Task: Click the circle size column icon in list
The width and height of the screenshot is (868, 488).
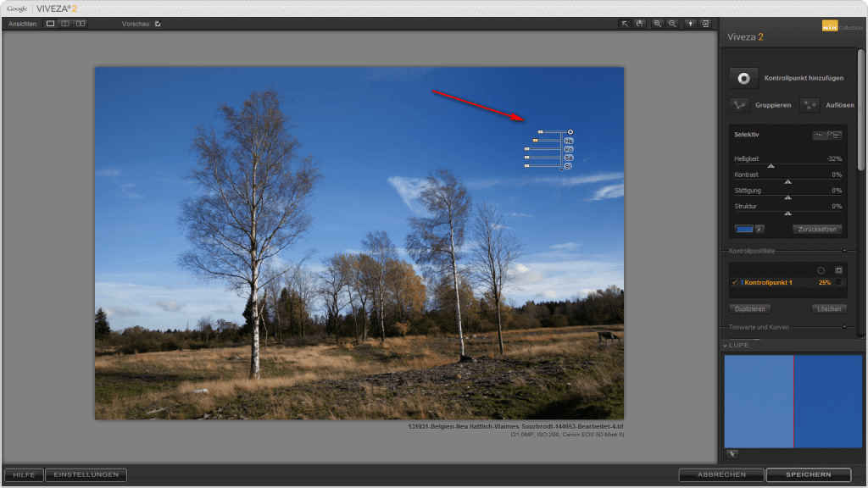Action: [x=821, y=270]
